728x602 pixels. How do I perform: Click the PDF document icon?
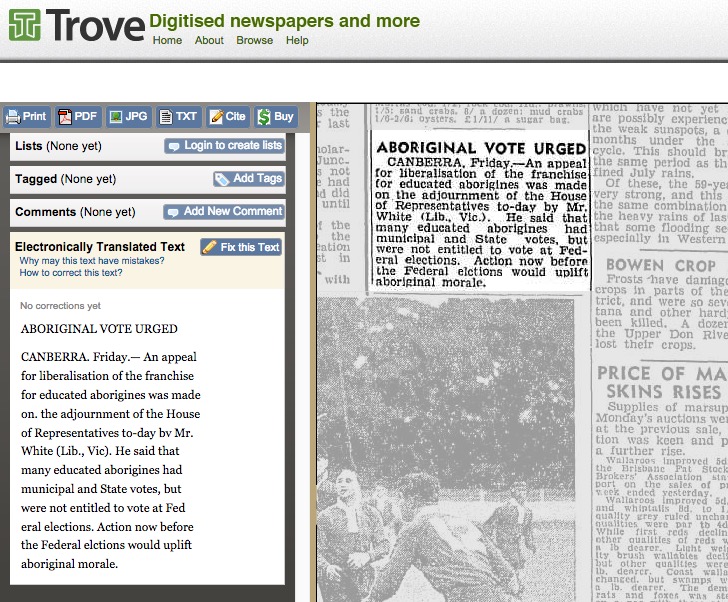click(65, 117)
